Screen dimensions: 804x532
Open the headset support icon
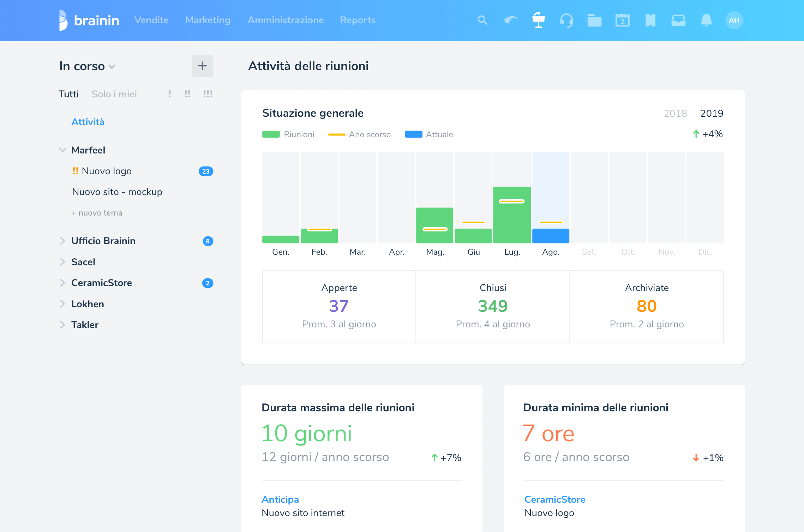[566, 20]
